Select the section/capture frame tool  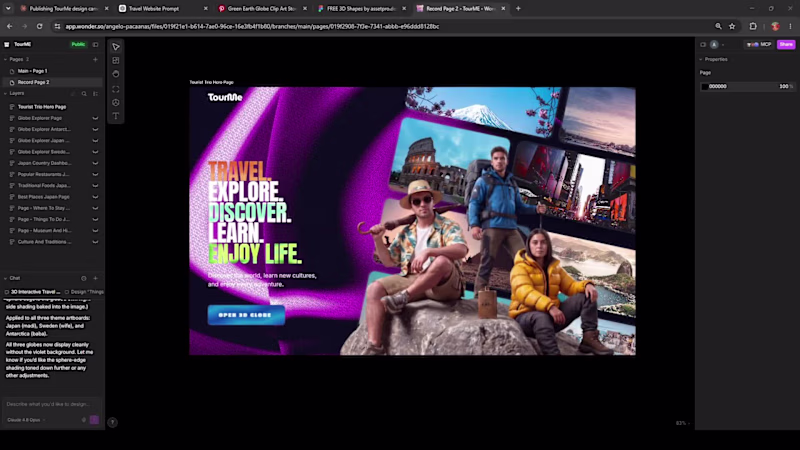coord(116,89)
